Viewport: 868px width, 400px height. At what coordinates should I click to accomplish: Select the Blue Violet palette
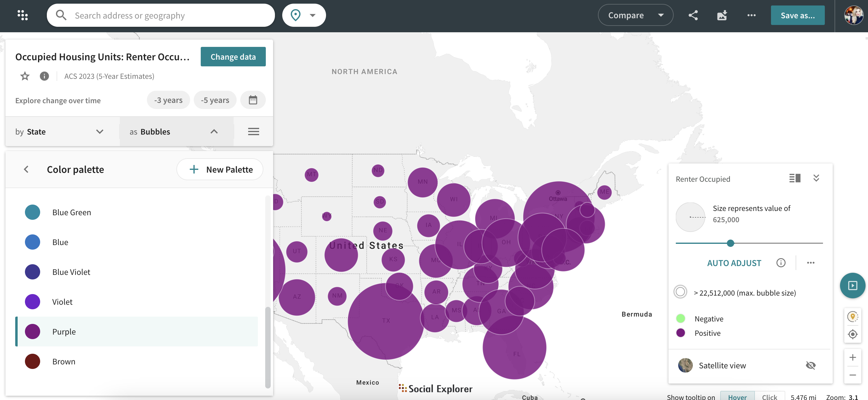(x=71, y=272)
